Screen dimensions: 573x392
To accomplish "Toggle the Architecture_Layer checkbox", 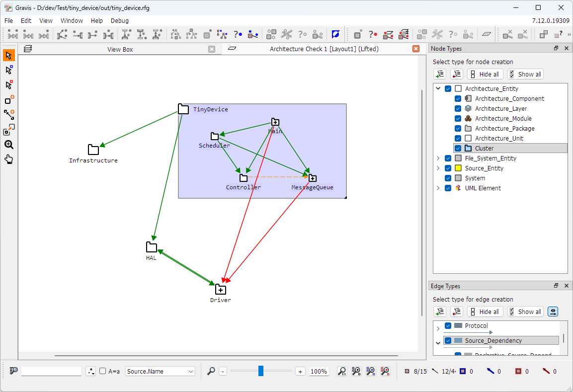I will click(458, 108).
